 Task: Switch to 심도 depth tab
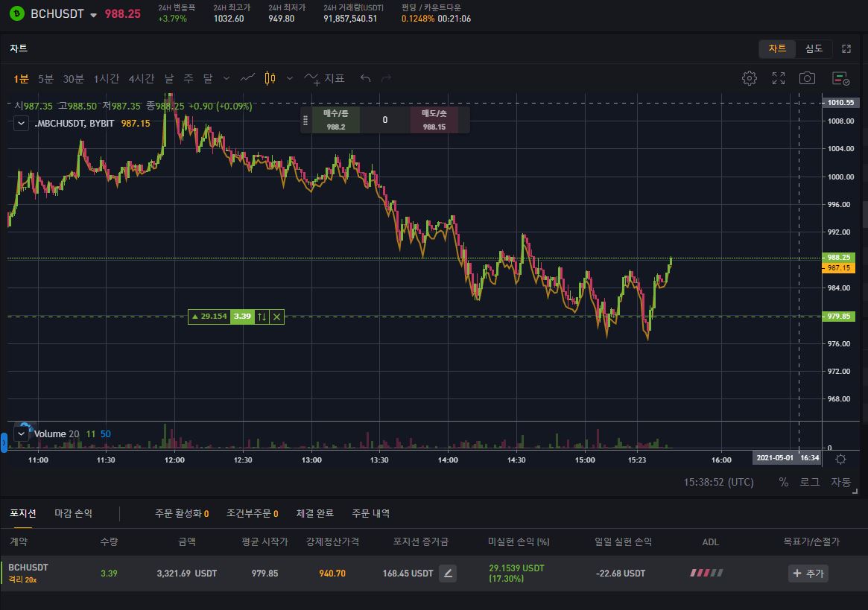(814, 48)
